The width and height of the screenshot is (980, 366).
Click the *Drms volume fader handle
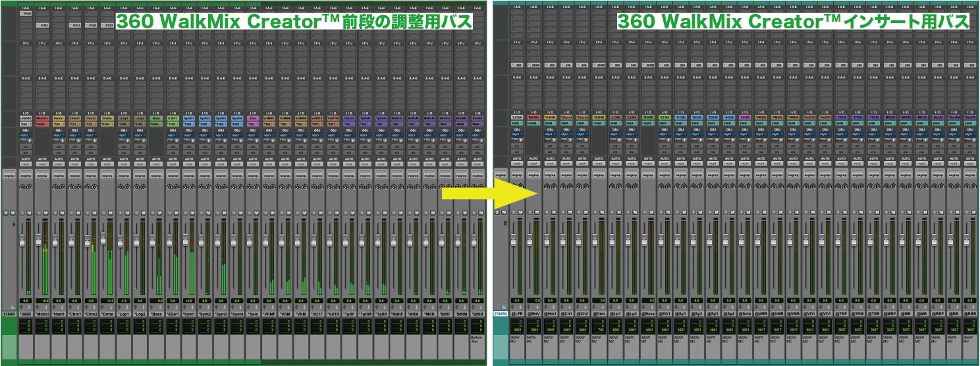point(103,238)
